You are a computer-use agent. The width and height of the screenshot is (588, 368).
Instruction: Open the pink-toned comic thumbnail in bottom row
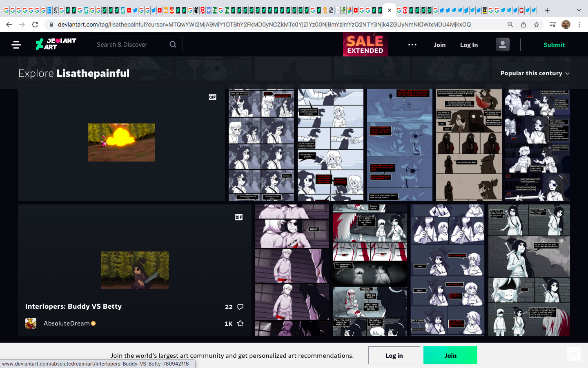tap(292, 270)
